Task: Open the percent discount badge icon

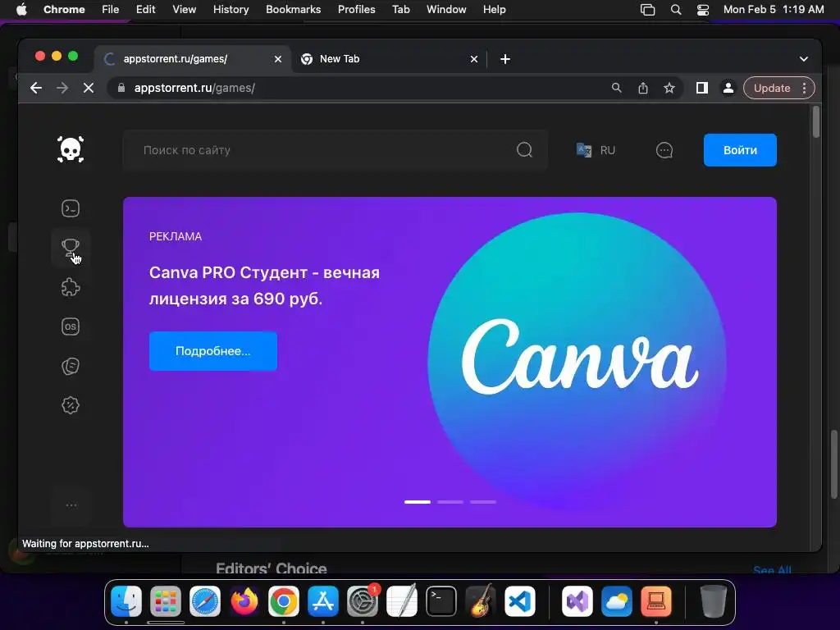Action: (x=71, y=405)
